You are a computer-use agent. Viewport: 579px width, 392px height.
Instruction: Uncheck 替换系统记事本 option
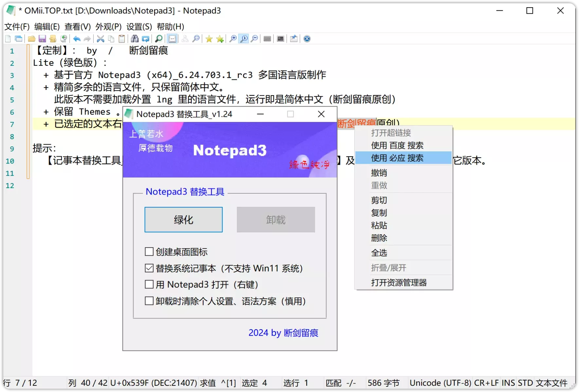point(149,268)
